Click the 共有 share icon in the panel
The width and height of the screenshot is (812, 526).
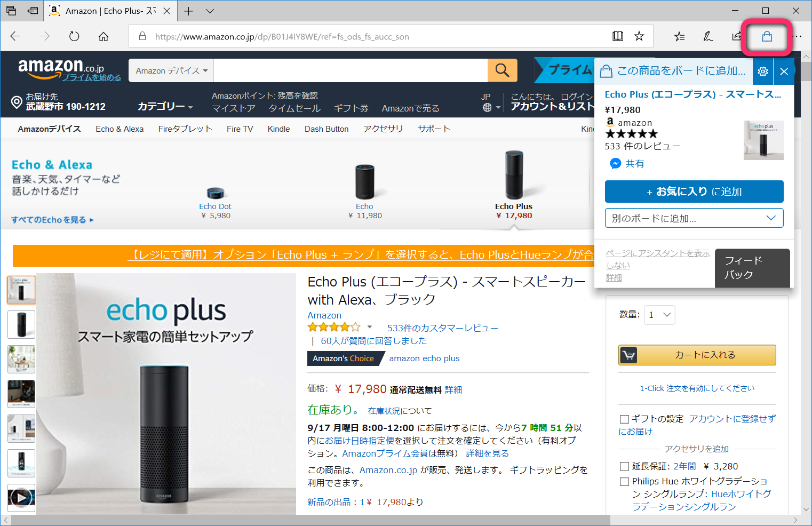(616, 163)
